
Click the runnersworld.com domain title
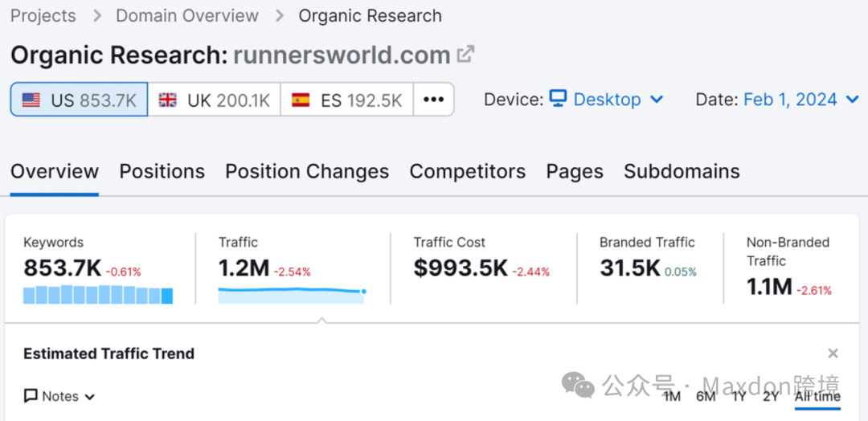(x=342, y=55)
